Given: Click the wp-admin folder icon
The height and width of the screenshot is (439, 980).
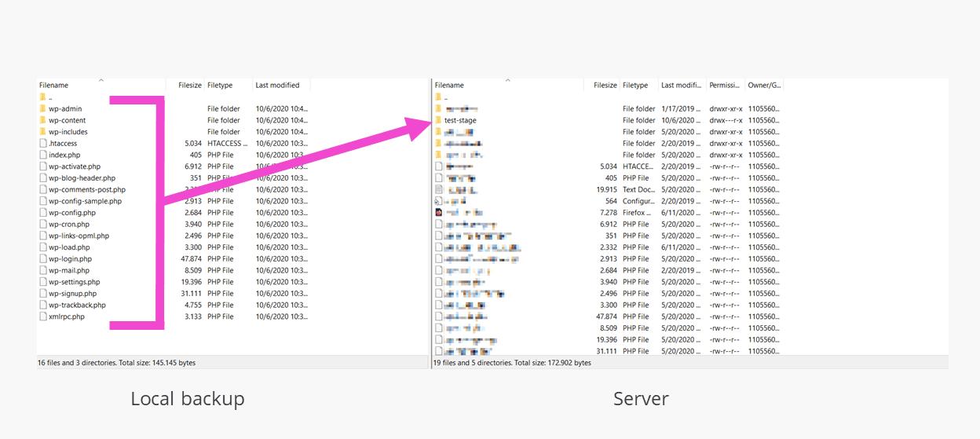Looking at the screenshot, I should coord(42,108).
